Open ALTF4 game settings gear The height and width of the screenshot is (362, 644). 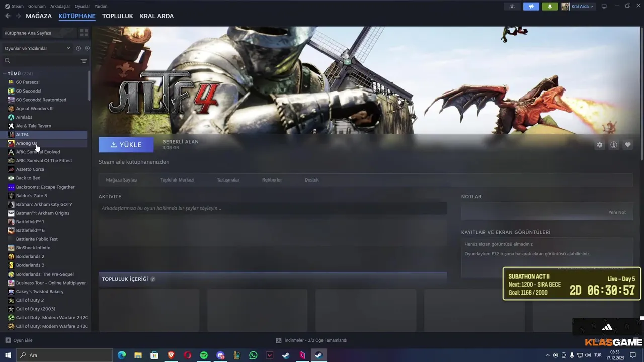[599, 145]
